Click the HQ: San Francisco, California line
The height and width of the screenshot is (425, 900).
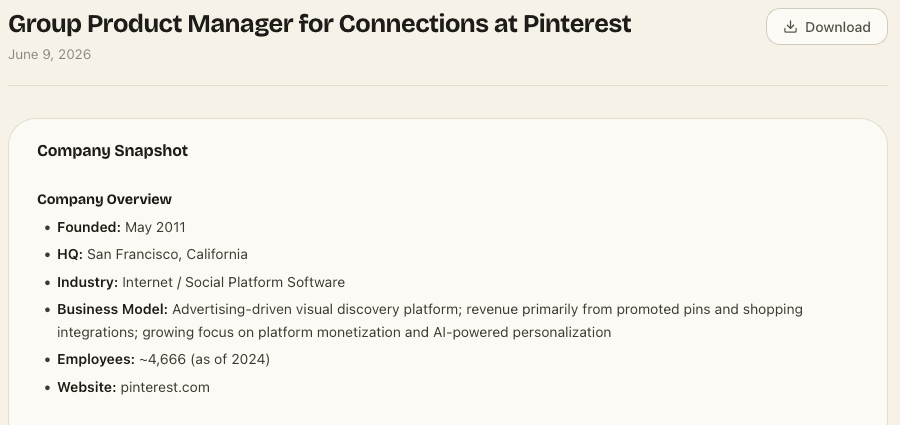152,254
